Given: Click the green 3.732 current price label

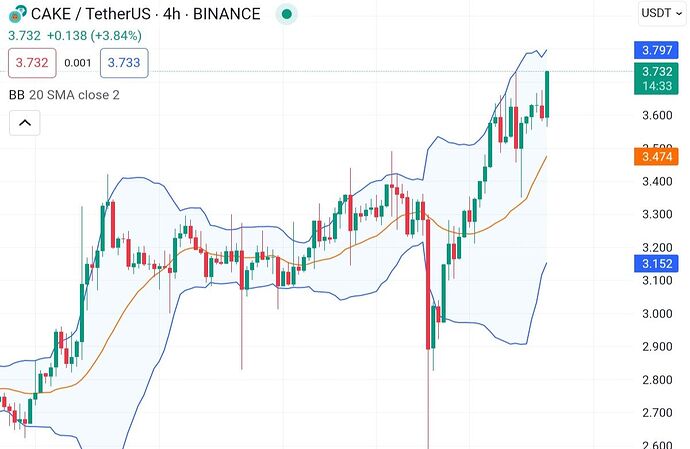Looking at the screenshot, I should coord(657,71).
